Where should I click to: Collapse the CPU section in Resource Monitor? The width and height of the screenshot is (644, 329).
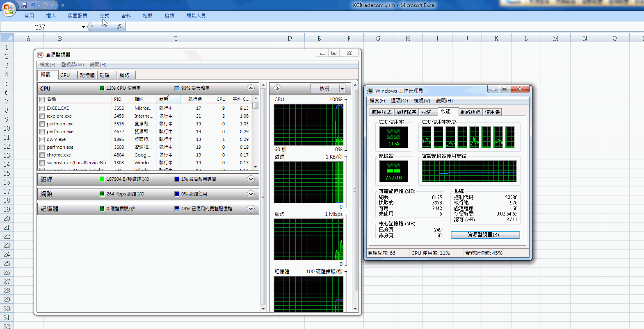[251, 88]
